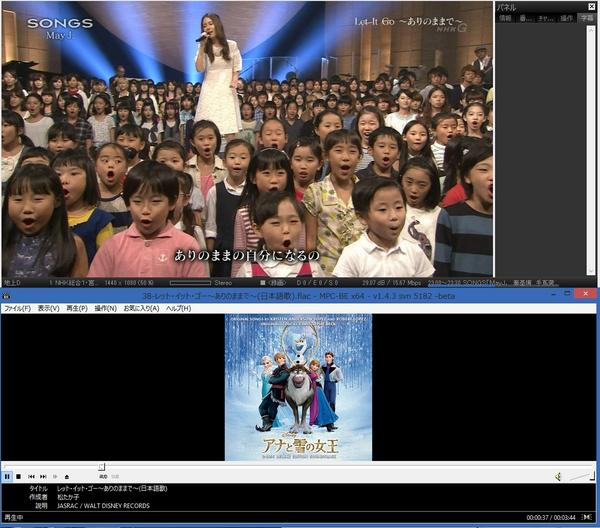The height and width of the screenshot is (528, 600).
Task: Skip to the previous track
Action: [x=31, y=476]
